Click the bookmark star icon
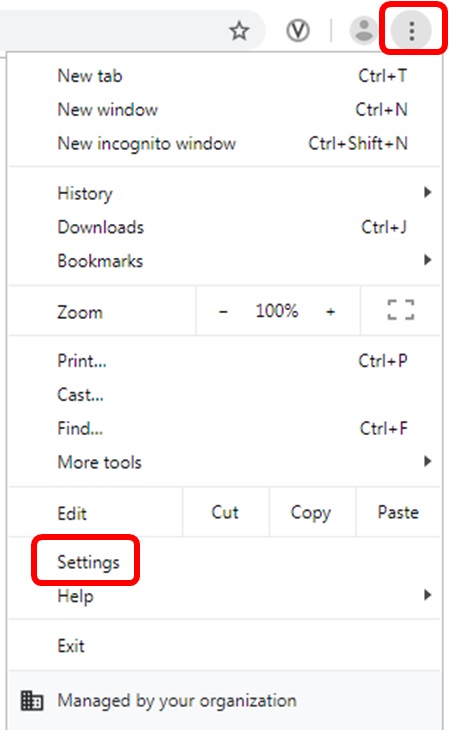Viewport: 456px width, 734px height. coord(239,31)
